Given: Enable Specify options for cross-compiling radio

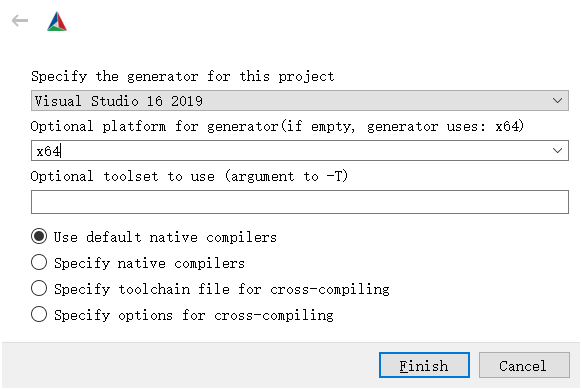Looking at the screenshot, I should click(x=39, y=314).
